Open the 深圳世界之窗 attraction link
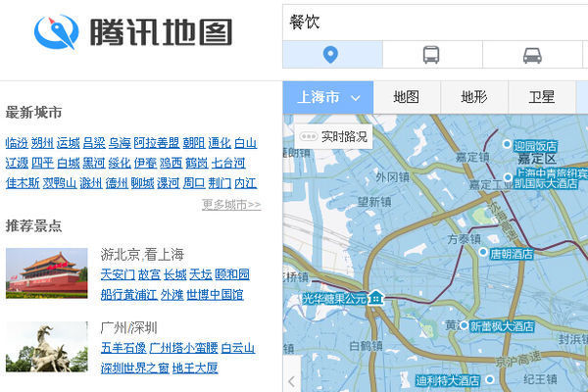The image size is (588, 392). [135, 368]
